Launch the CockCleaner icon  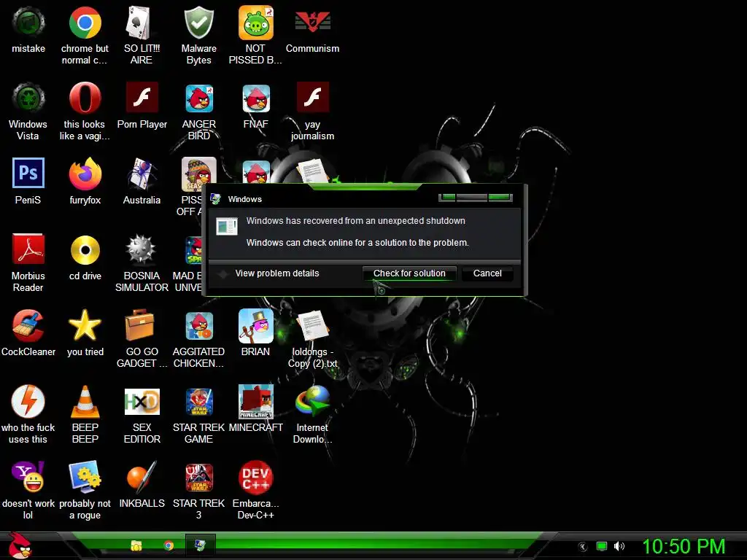(28, 326)
